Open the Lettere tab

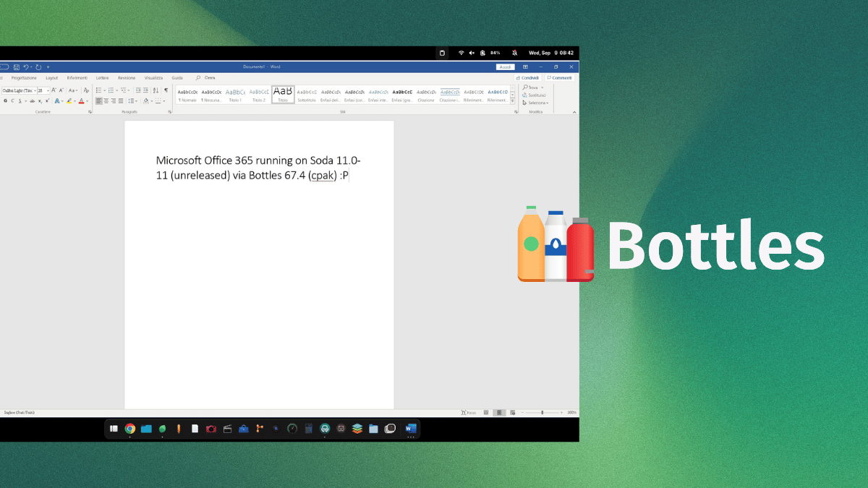(102, 78)
